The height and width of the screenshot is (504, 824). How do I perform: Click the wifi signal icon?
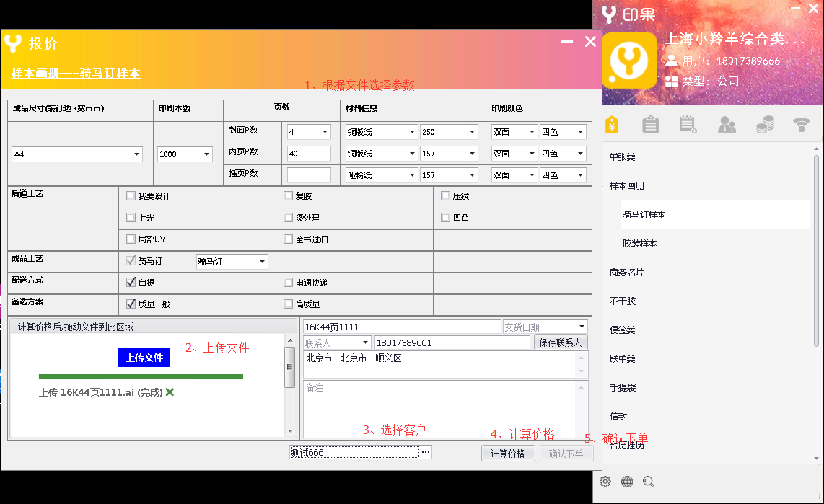(802, 125)
